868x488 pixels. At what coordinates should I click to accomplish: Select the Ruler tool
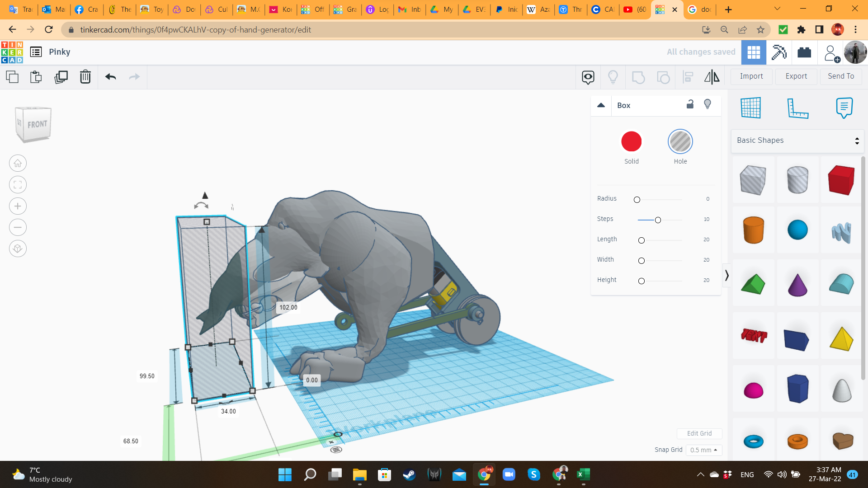pyautogui.click(x=797, y=108)
